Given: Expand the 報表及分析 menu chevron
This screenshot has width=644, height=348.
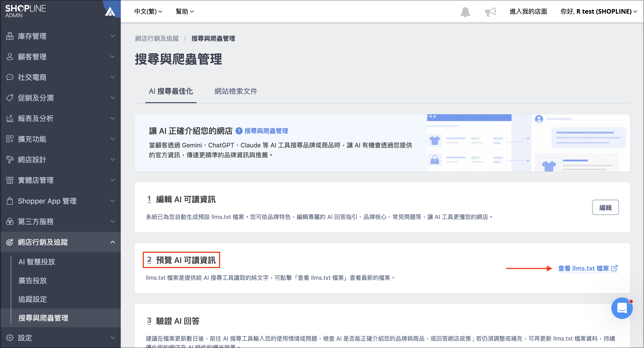Looking at the screenshot, I should (113, 118).
